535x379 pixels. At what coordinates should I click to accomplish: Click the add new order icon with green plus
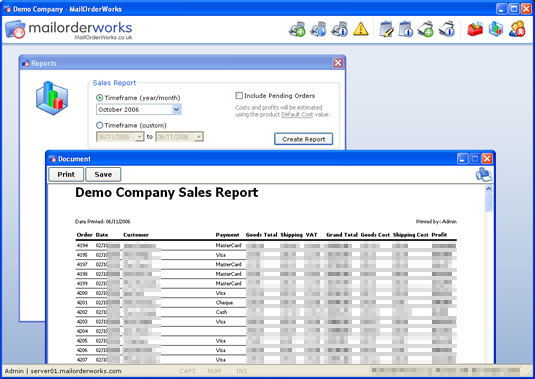[x=297, y=29]
